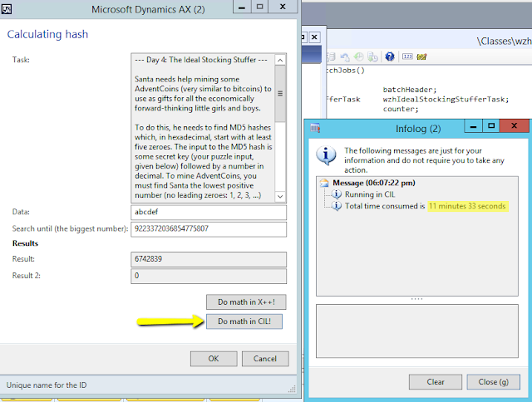Click 'wzhIdealStockingStufferTask;' in code editor
The width and height of the screenshot is (532, 402).
pyautogui.click(x=446, y=100)
